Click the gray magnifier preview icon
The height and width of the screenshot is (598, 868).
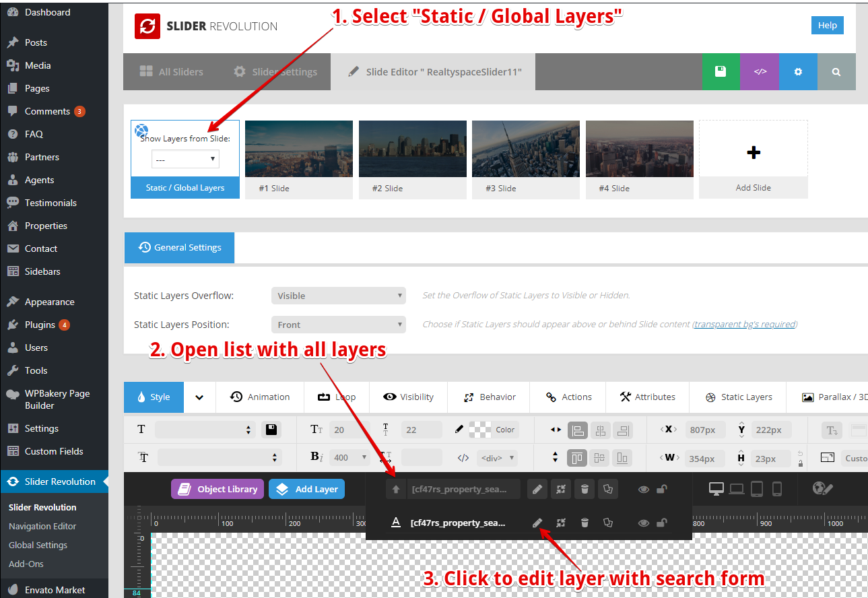pos(836,71)
